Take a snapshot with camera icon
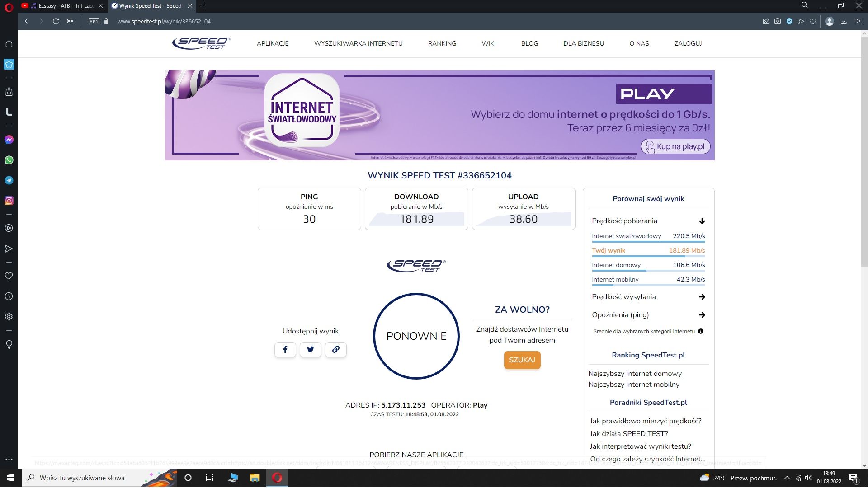 [x=778, y=21]
